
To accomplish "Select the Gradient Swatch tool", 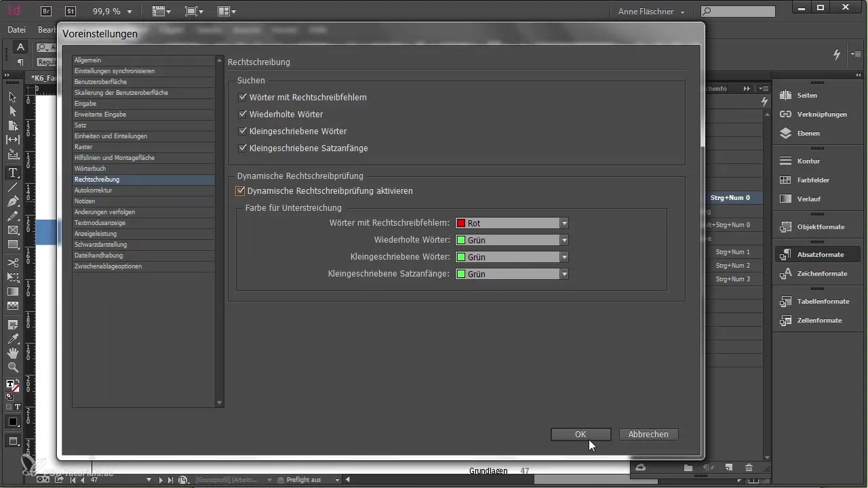I will 12,291.
